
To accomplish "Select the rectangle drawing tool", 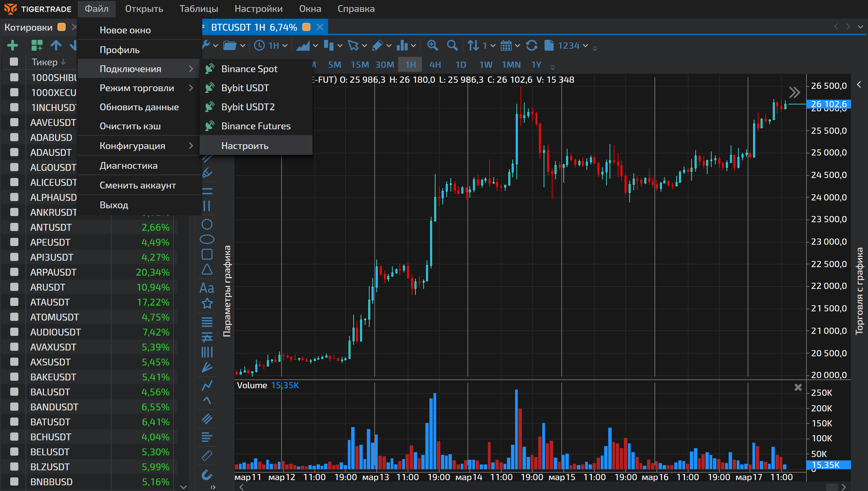I will [207, 254].
